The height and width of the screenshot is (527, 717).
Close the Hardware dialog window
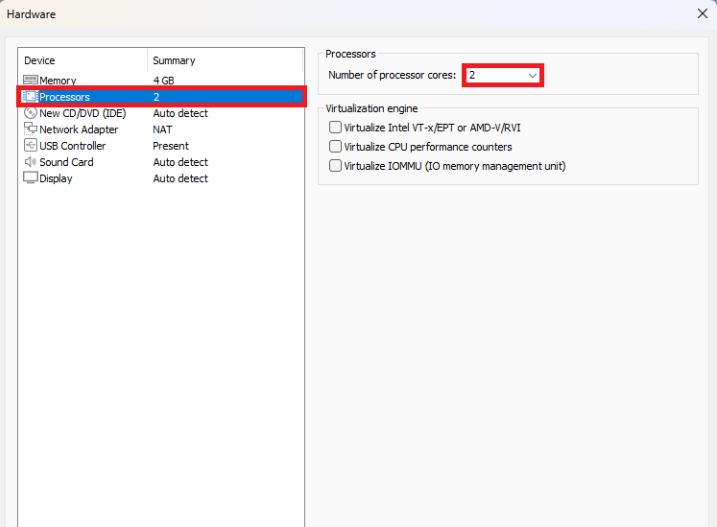point(702,14)
